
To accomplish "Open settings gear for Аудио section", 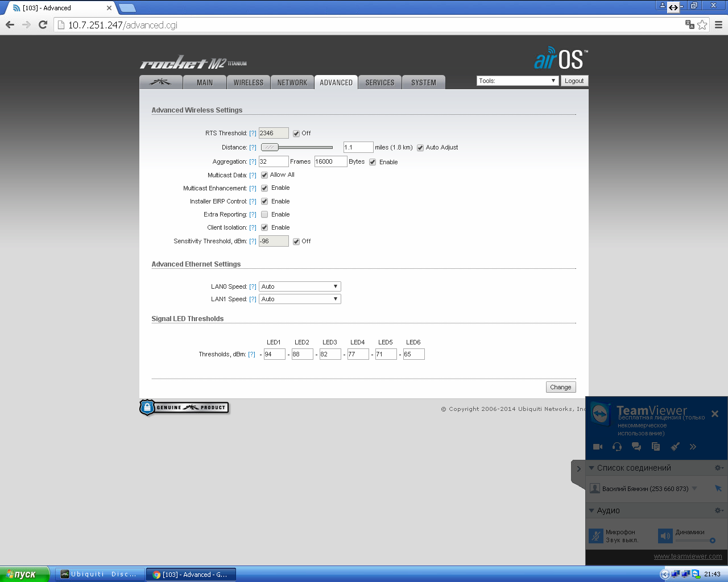I will [x=719, y=510].
